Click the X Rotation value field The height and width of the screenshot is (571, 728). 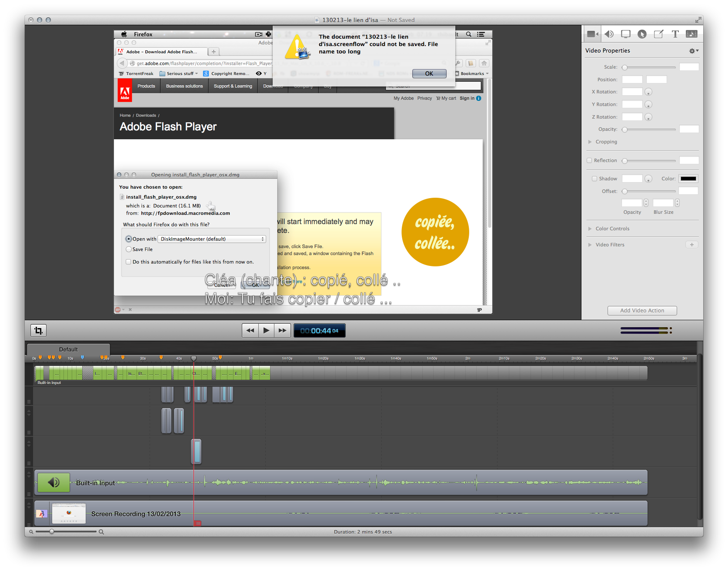(632, 92)
